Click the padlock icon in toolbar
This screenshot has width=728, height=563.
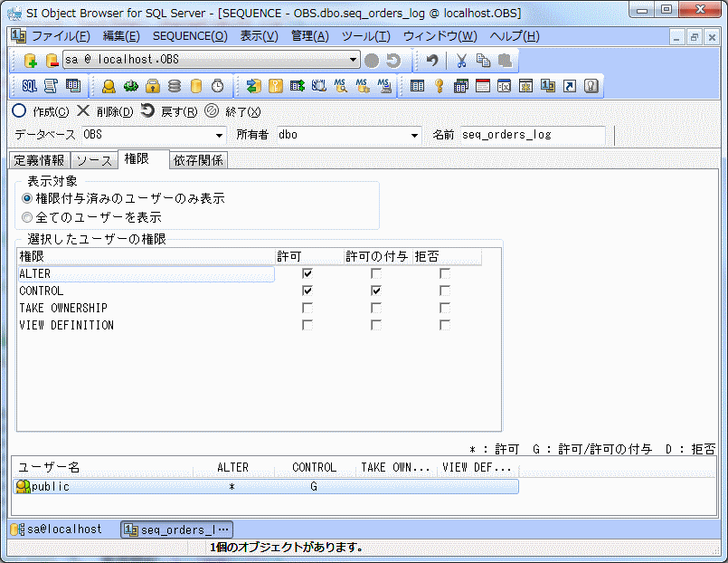point(153,86)
